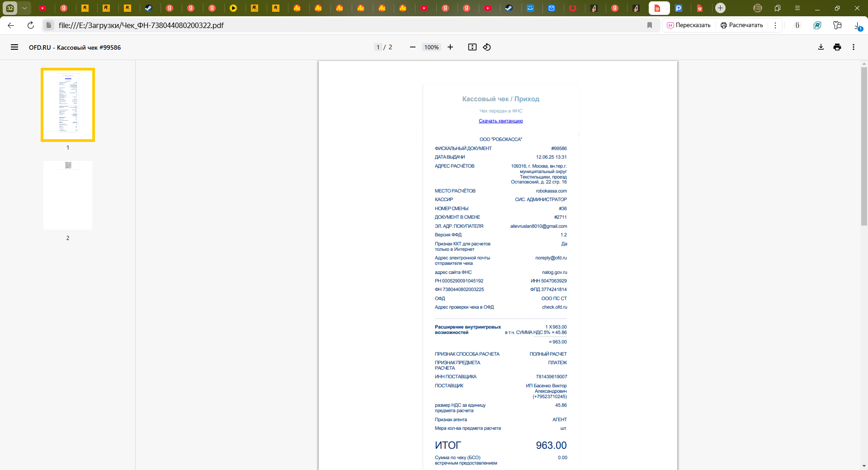Click the Пересказать button
The height and width of the screenshot is (470, 868).
point(689,25)
